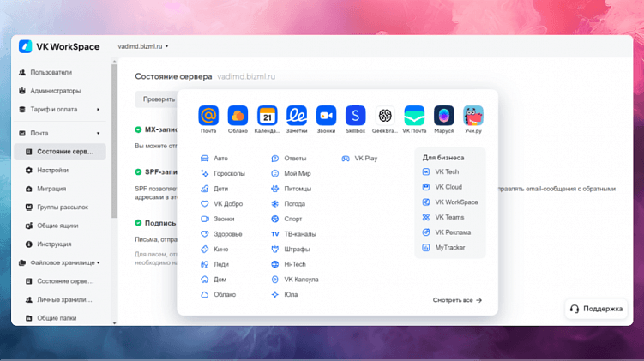This screenshot has height=361, width=644.
Task: Open the Skillbox app icon
Action: point(355,116)
